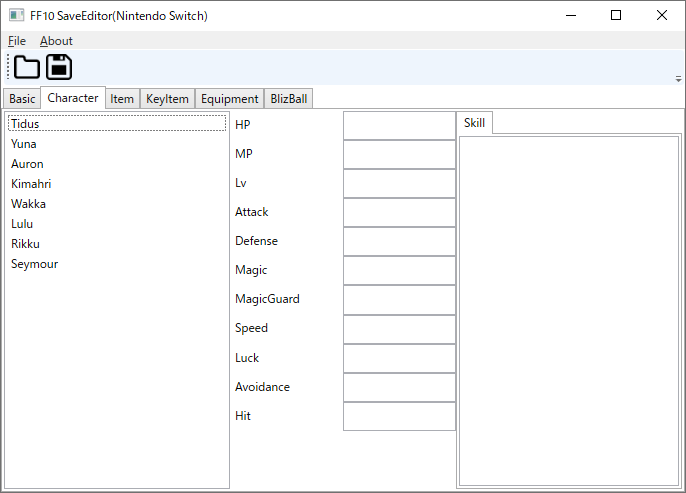Click the Magic input field

pyautogui.click(x=399, y=270)
